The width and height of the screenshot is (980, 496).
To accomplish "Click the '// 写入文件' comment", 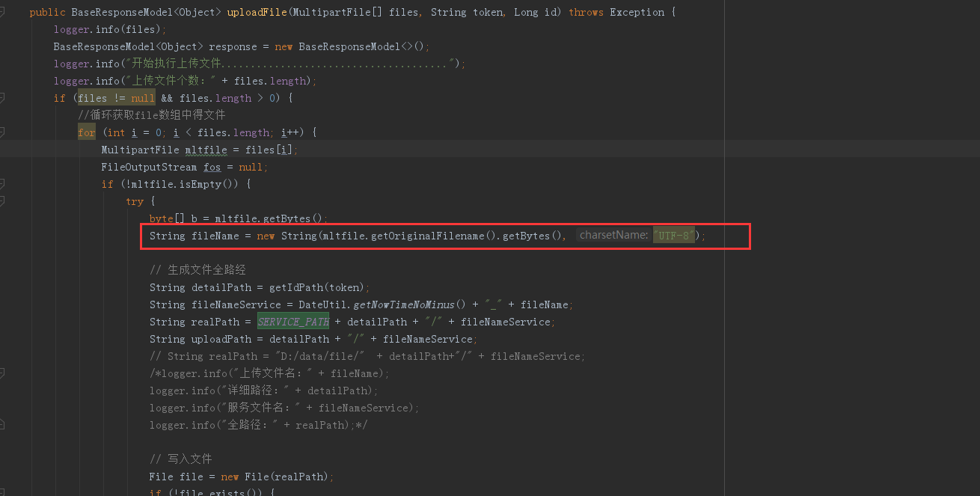I will [180, 459].
